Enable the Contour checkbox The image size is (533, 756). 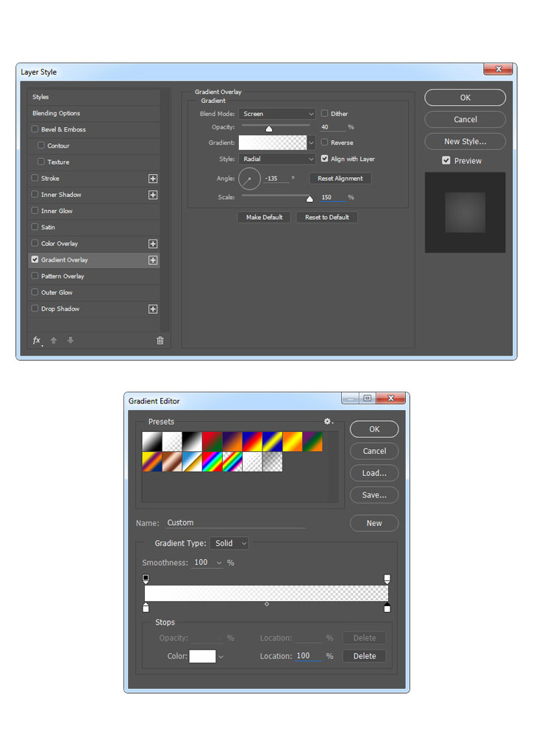pyautogui.click(x=41, y=145)
